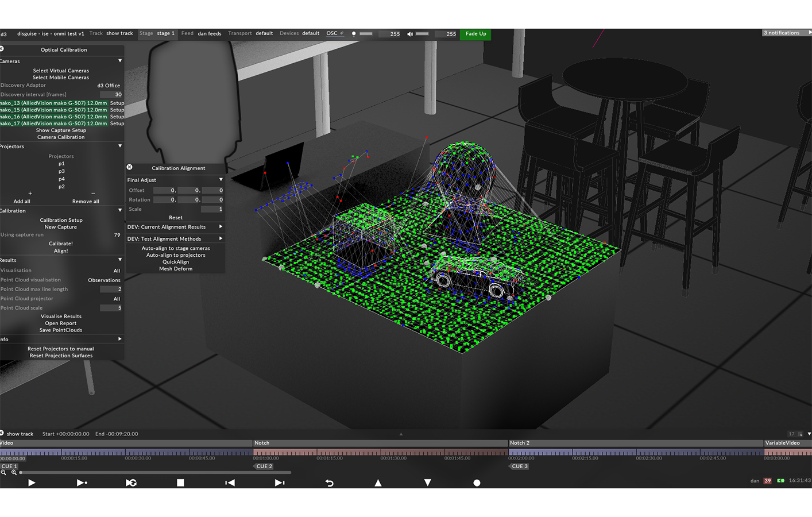812x517 pixels.
Task: Open the Feed dan feeds menu
Action: tap(201, 33)
